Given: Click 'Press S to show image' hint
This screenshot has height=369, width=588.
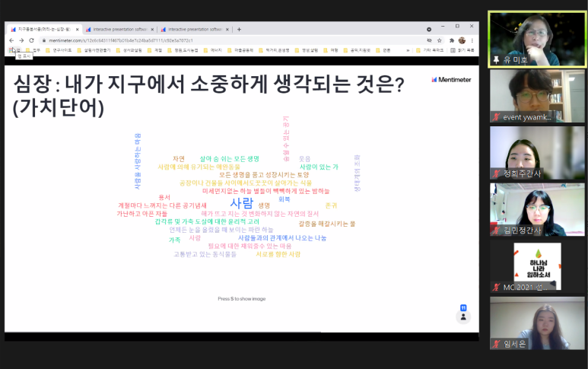Looking at the screenshot, I should tap(241, 299).
